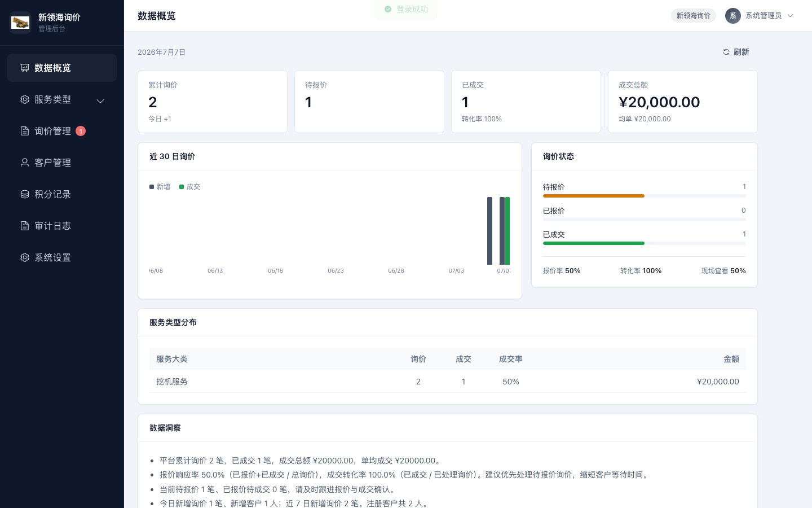
Task: Click the refresh arrows icon beside 刷新
Action: coord(726,52)
